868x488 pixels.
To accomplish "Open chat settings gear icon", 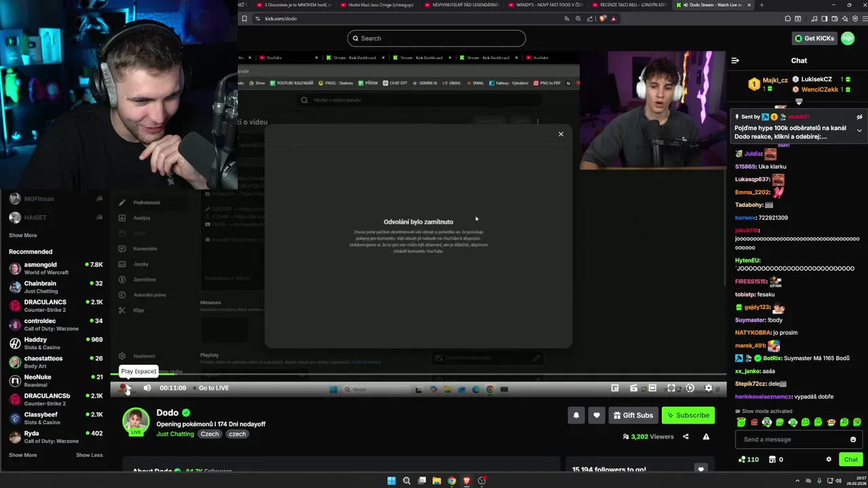I will point(829,460).
